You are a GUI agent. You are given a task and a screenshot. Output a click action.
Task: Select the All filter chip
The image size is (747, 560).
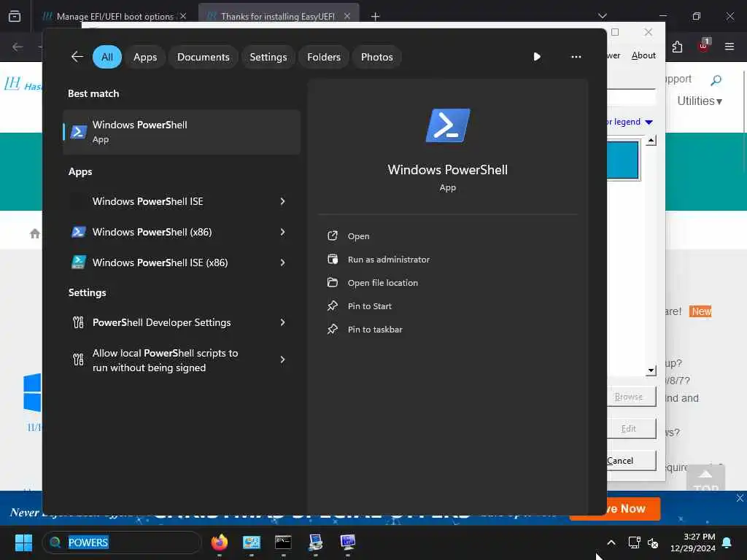point(107,57)
